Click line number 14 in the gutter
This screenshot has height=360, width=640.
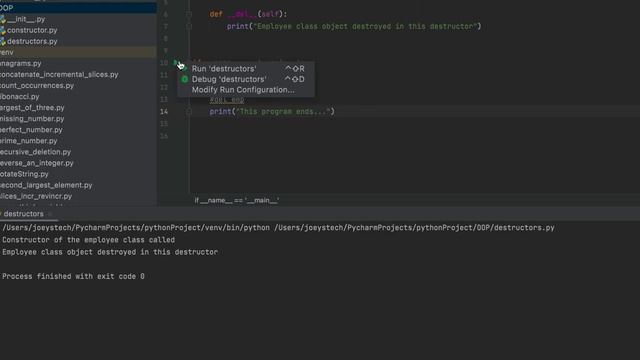164,111
